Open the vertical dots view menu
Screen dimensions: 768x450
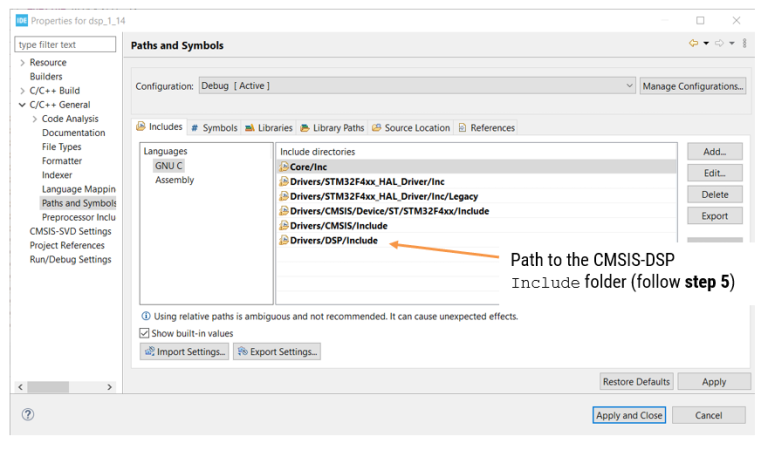point(744,44)
